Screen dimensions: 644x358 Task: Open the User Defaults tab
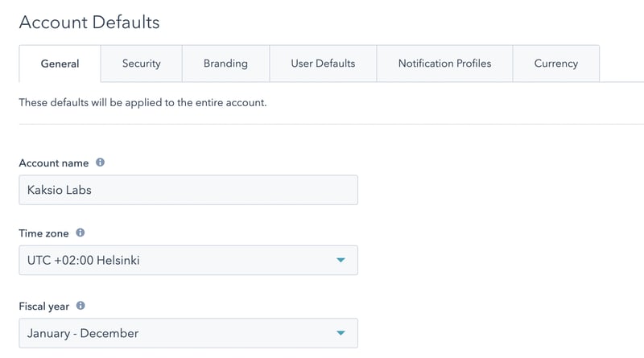323,64
